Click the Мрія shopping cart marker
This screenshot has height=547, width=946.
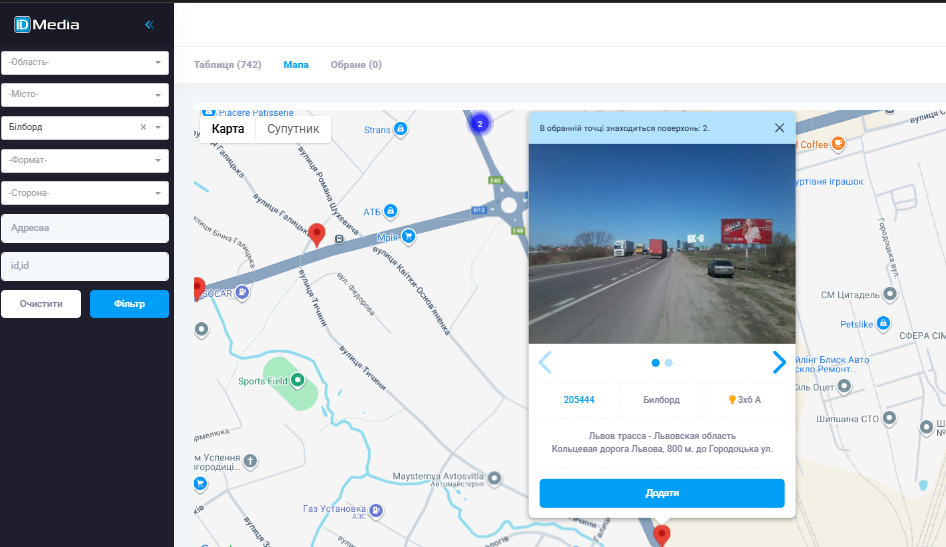point(409,236)
